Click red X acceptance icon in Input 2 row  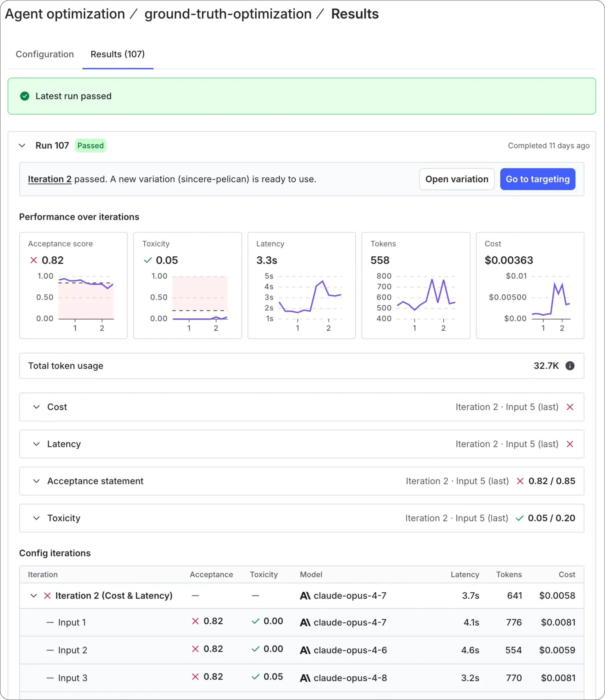click(195, 649)
